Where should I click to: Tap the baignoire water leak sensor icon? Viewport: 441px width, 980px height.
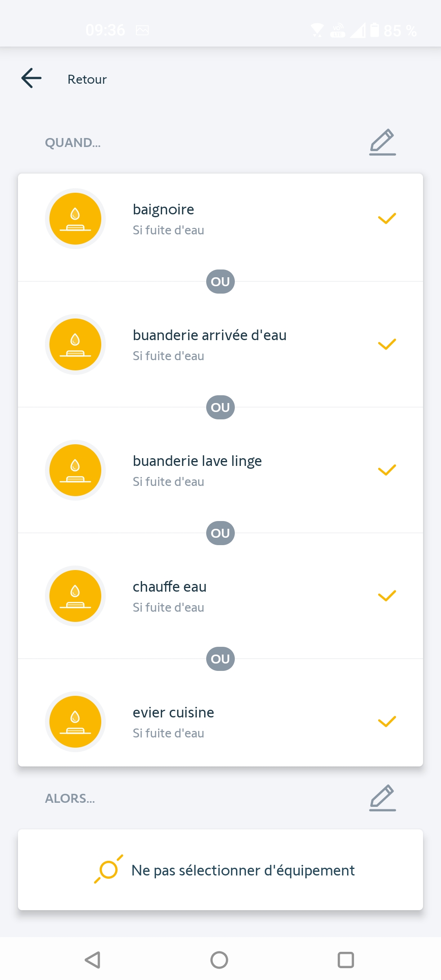(x=75, y=218)
